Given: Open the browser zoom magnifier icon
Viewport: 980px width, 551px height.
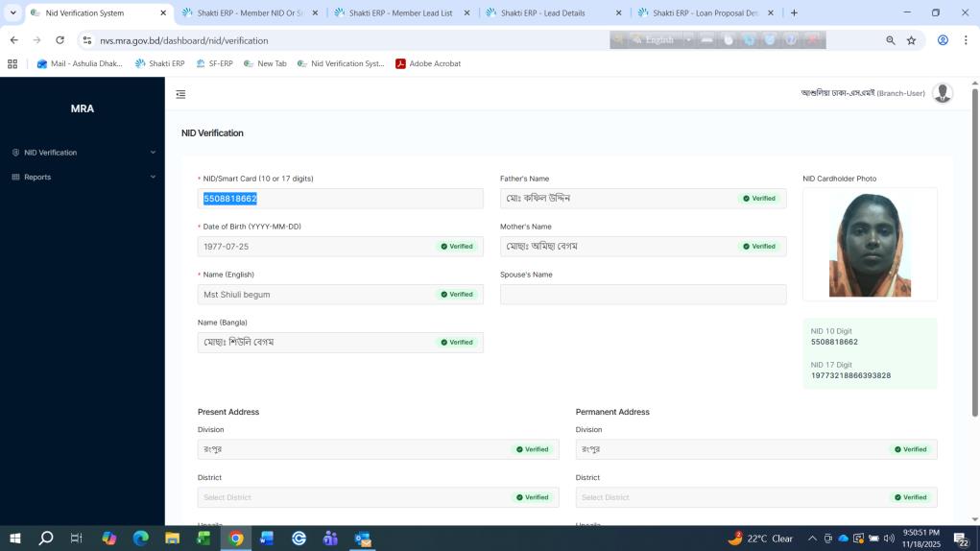Looking at the screenshot, I should (890, 40).
